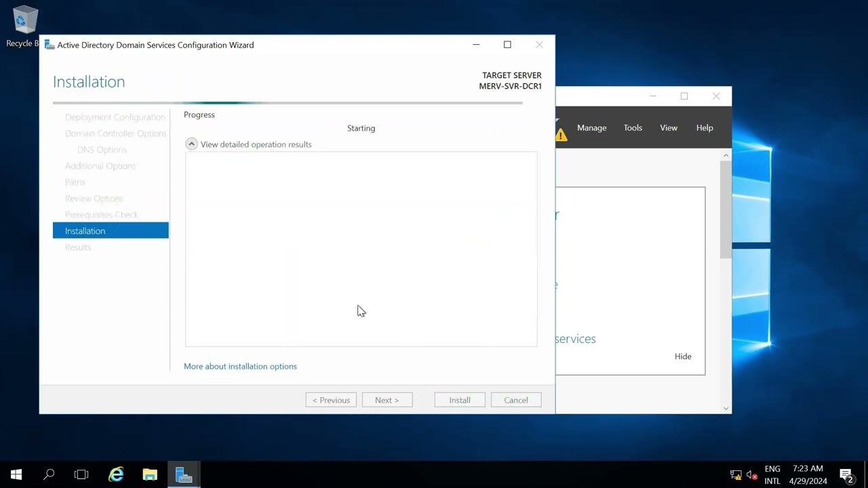Screen dimensions: 868x488
Task: Click the Starting progress status text
Action: pos(361,128)
